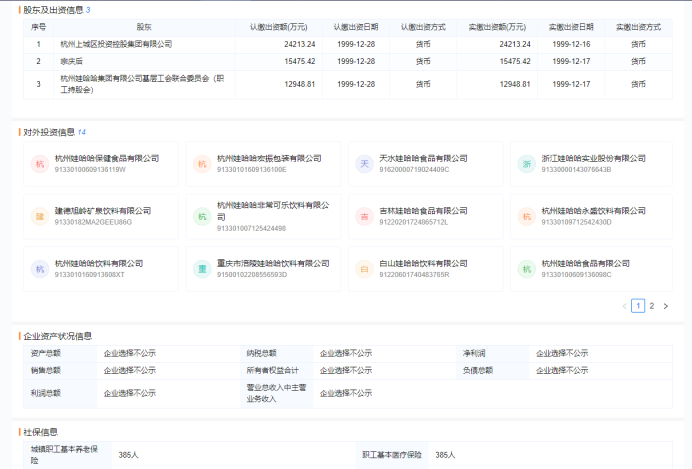Go to the next investment page with the arrow
692x469 pixels.
(x=666, y=306)
